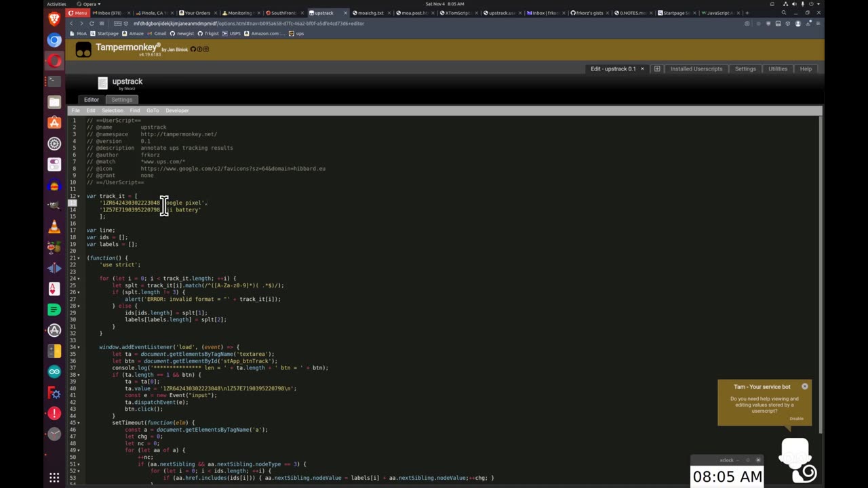
Task: Reload the page with the refresh icon
Action: (92, 24)
